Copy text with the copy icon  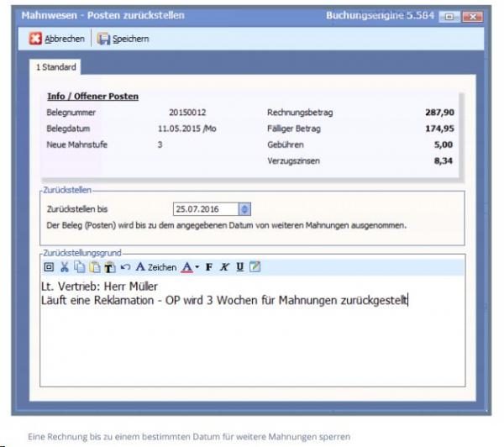pos(80,267)
